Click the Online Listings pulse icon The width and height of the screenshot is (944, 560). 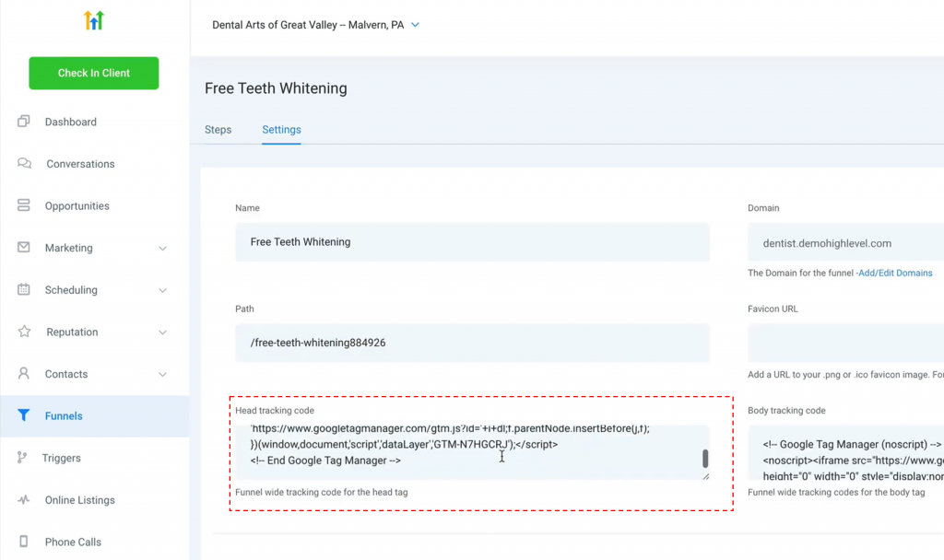23,500
